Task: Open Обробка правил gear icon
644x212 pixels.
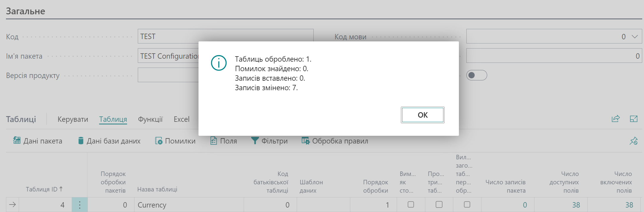Action: 306,141
